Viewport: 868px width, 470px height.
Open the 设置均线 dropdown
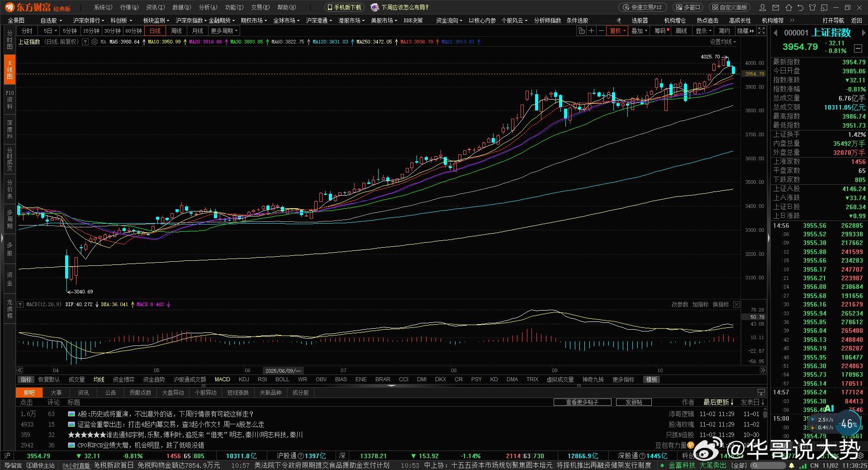722,42
